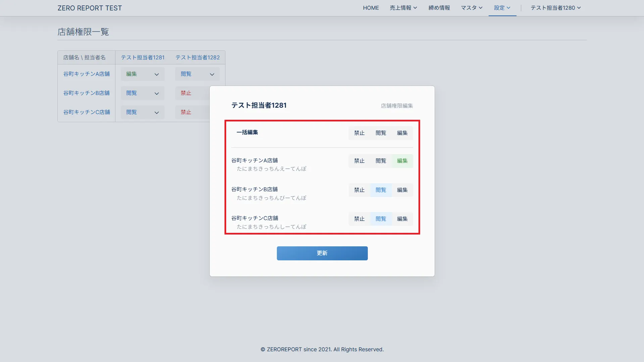The image size is (644, 362).
Task: Click the 更新 button
Action: (322, 253)
